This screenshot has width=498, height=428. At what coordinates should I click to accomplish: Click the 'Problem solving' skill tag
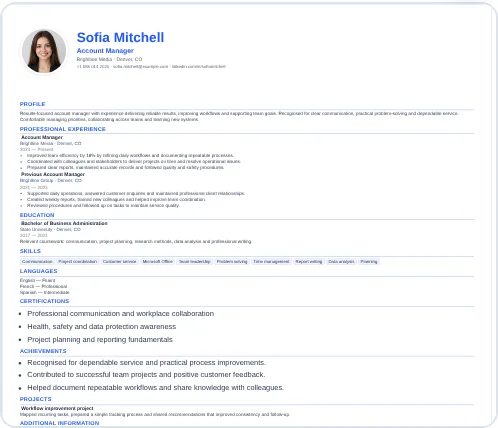[232, 262]
